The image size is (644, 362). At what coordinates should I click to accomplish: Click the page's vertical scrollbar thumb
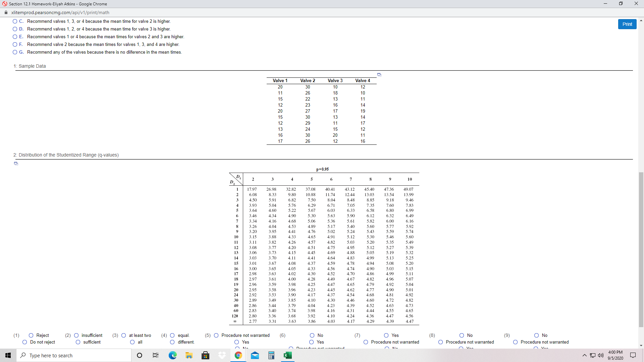[641, 249]
